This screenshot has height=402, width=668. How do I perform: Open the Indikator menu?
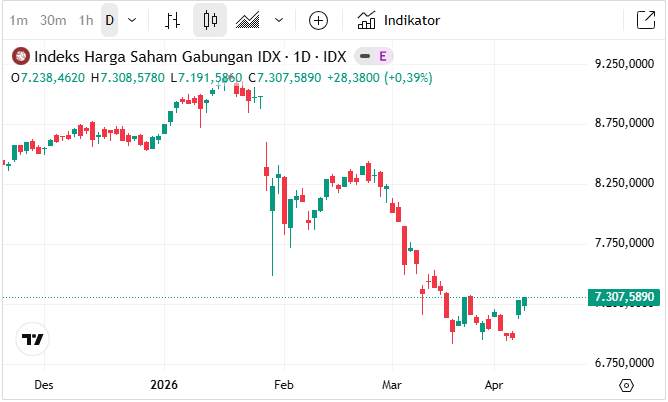click(399, 20)
